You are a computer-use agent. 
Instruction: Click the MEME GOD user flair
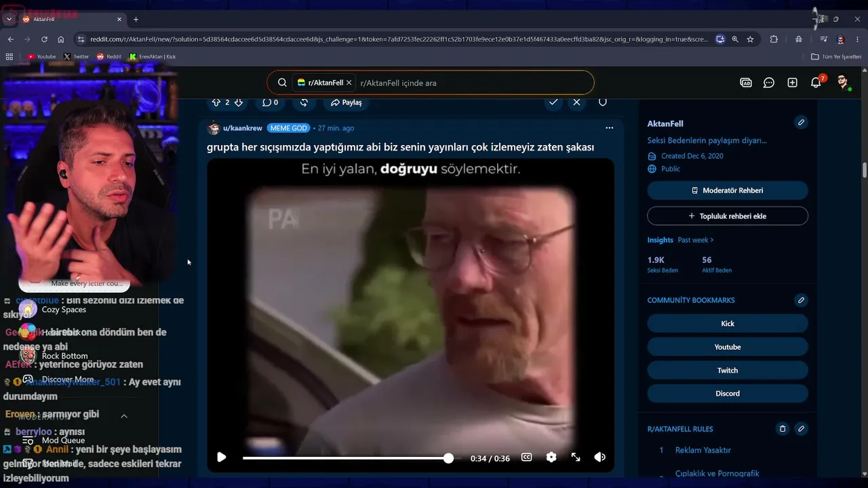pos(288,128)
